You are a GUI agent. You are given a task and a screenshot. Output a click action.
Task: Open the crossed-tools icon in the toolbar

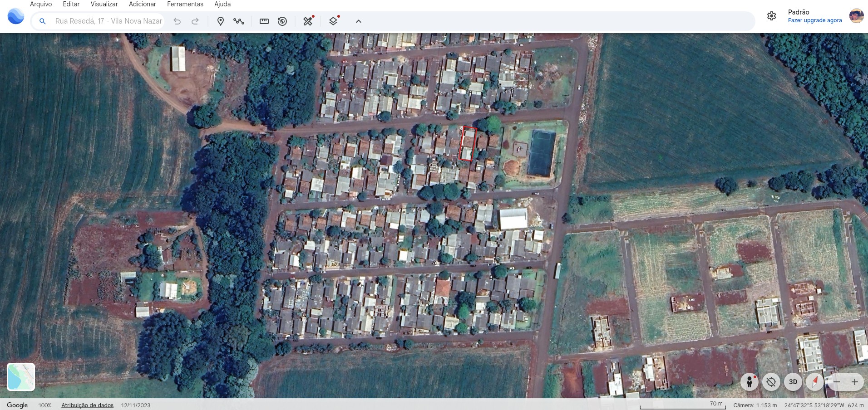(308, 21)
